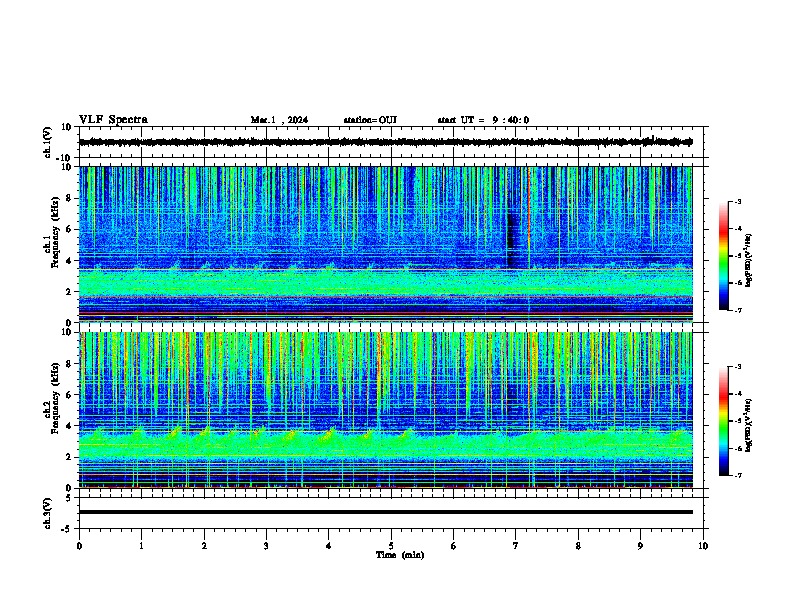Click the ch.2 "Frequency (kHz)" axis label
This screenshot has height=612, width=792.
pos(56,398)
